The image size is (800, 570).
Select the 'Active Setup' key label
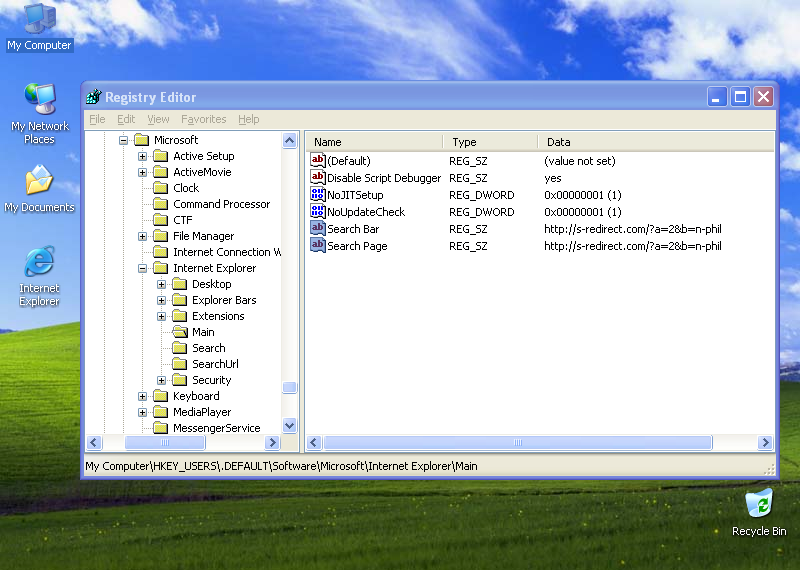[x=204, y=156]
